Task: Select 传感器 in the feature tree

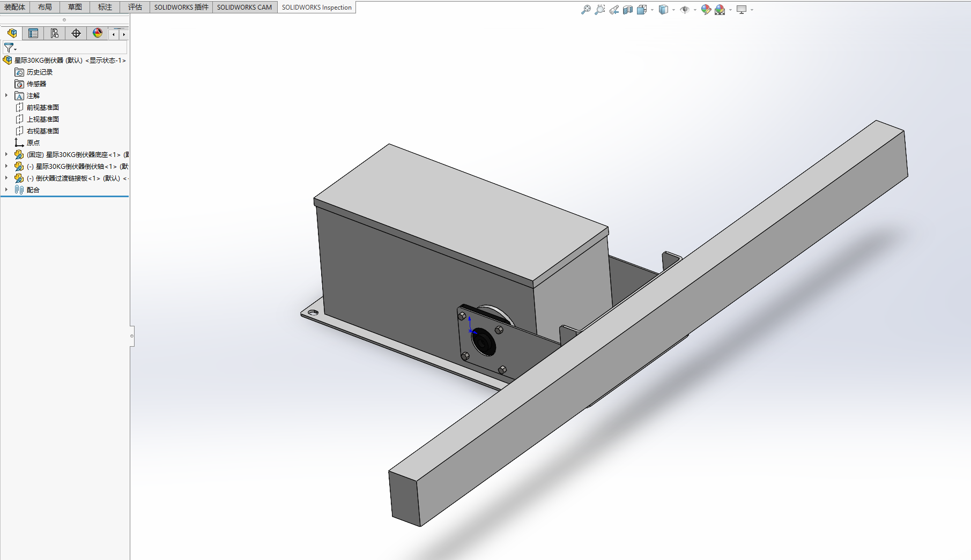Action: pyautogui.click(x=36, y=84)
